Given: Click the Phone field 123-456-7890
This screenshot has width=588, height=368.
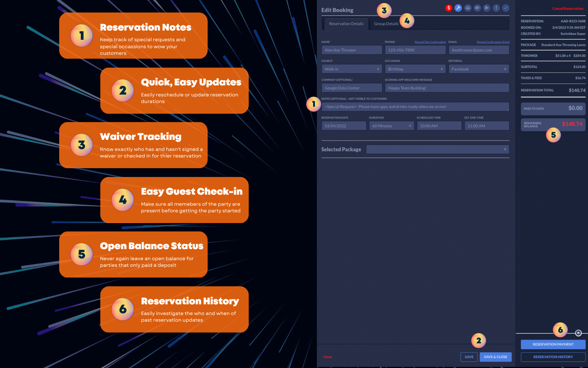Looking at the screenshot, I should [415, 50].
